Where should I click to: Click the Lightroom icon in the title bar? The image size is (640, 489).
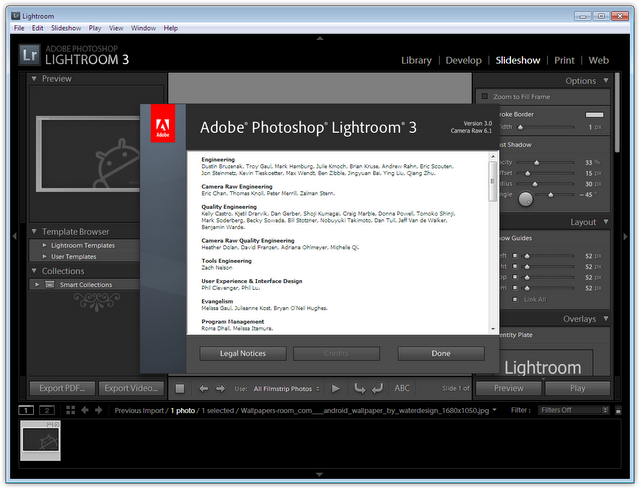(x=16, y=16)
